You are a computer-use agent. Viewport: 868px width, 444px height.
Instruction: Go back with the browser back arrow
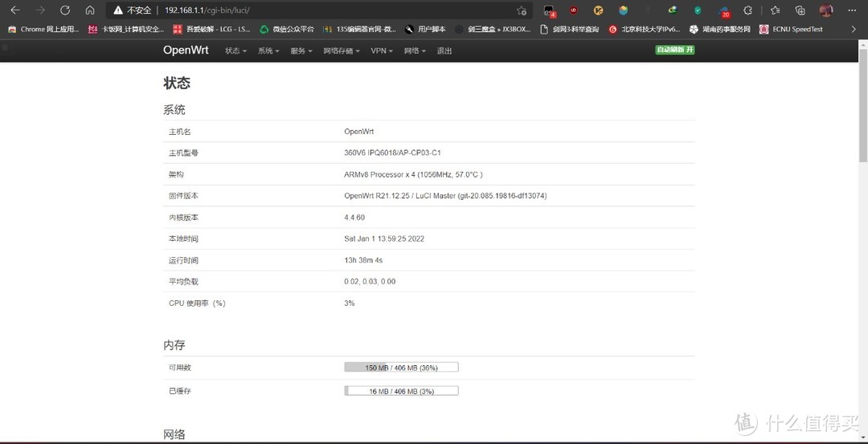(x=15, y=10)
